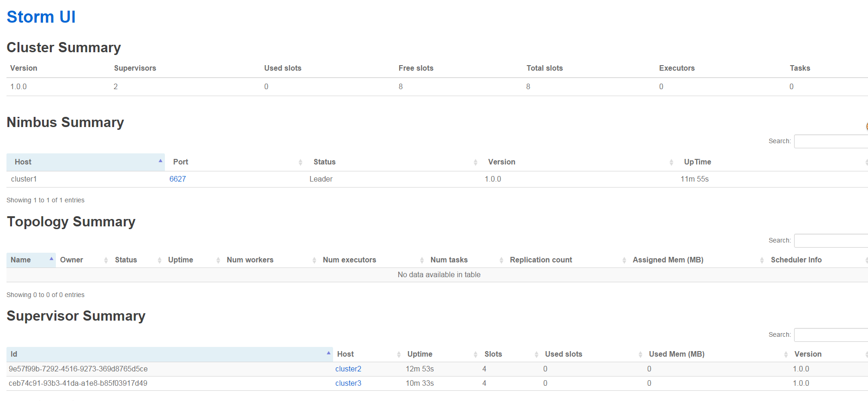Sort Topology table by Replication count
Image resolution: width=868 pixels, height=401 pixels.
(567, 260)
